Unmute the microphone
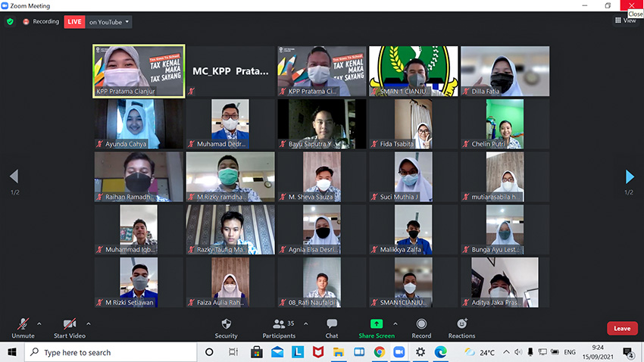The width and height of the screenshot is (644, 362). [23, 327]
